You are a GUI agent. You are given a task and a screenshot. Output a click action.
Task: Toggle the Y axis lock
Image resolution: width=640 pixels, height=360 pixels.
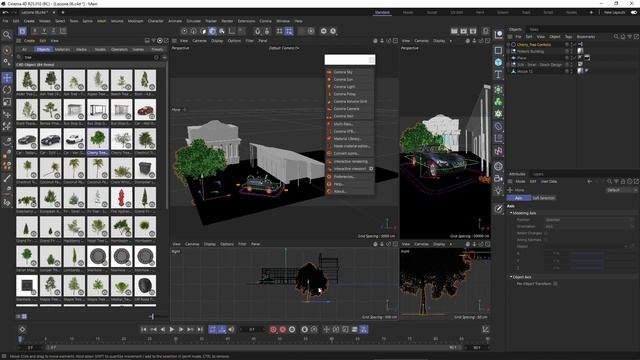point(44,31)
